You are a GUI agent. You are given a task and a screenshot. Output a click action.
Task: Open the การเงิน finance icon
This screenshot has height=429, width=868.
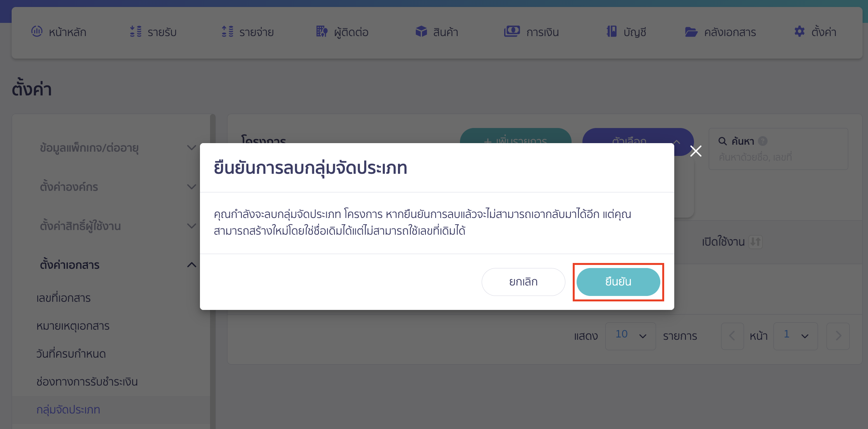[x=512, y=32]
